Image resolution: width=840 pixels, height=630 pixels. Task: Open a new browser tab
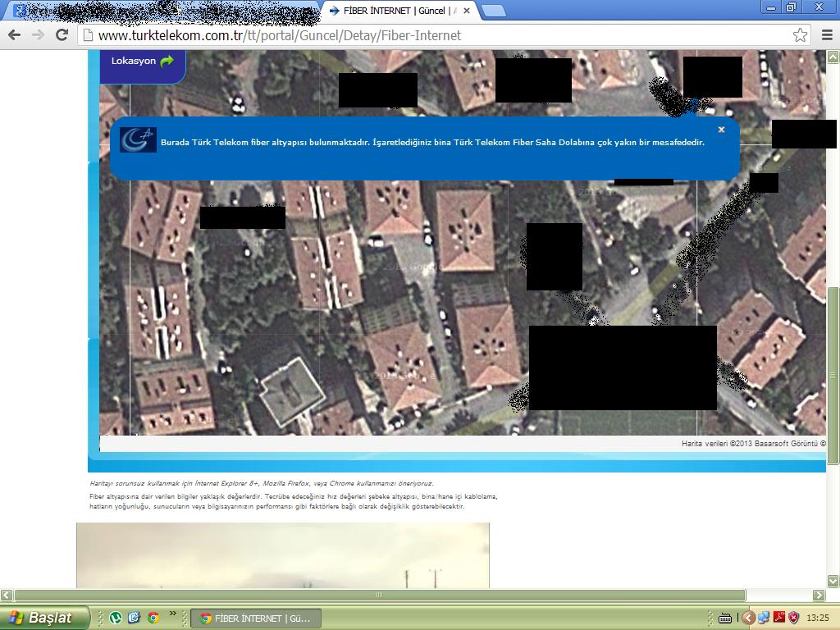(x=493, y=11)
